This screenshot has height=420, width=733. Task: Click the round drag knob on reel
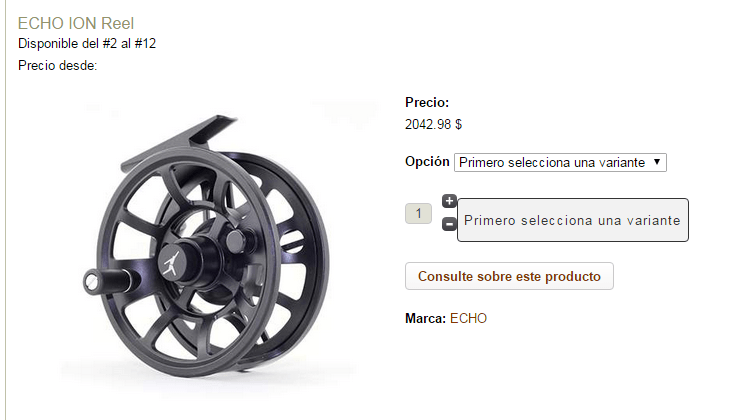(235, 241)
